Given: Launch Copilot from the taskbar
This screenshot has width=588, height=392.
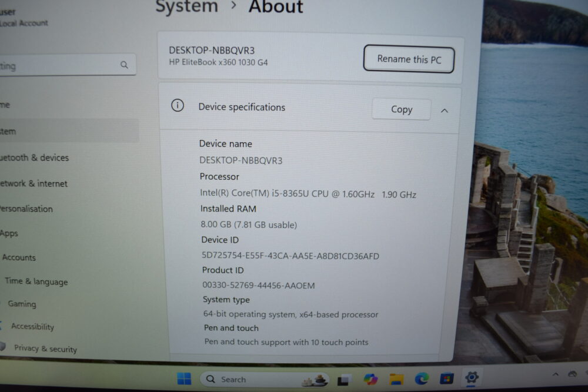Looking at the screenshot, I should pyautogui.click(x=370, y=379).
